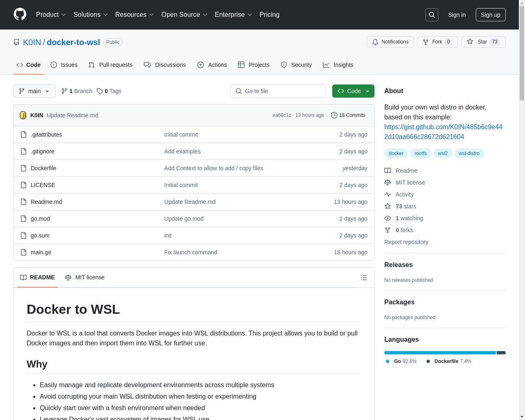Open the docker-to-wsl repository name link
The height and width of the screenshot is (420, 525).
click(x=73, y=42)
